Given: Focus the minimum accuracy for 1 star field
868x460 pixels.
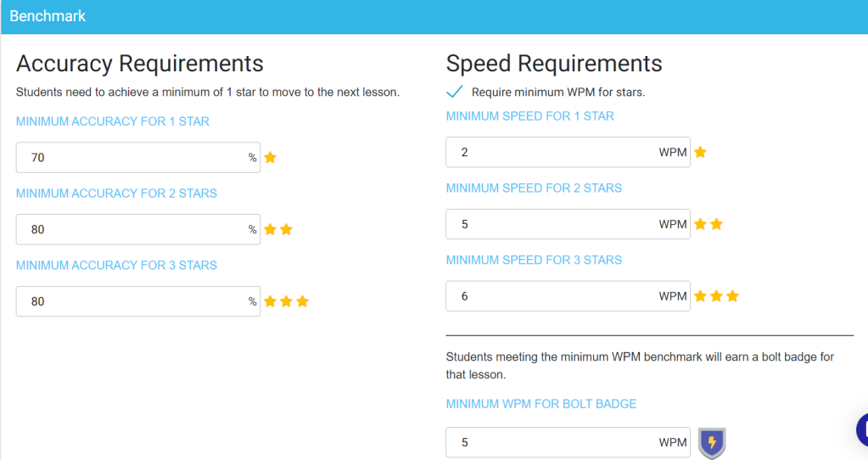Looking at the screenshot, I should (x=137, y=157).
